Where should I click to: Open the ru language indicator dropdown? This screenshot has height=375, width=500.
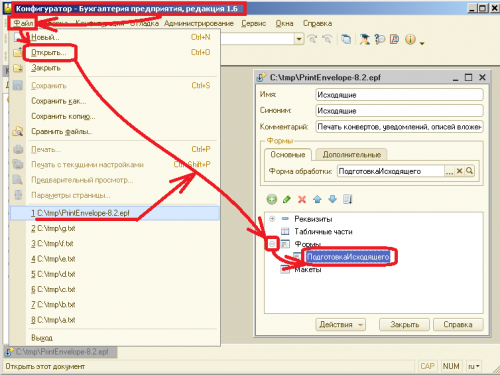pos(473,366)
